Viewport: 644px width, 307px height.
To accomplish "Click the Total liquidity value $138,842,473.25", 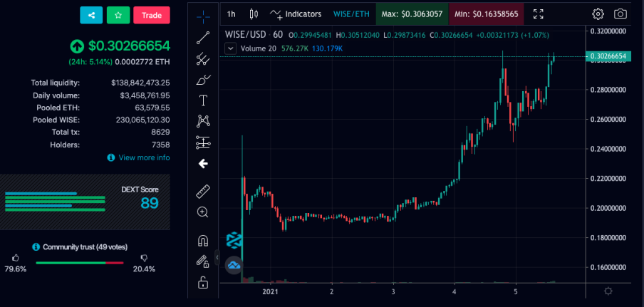I will 140,83.
